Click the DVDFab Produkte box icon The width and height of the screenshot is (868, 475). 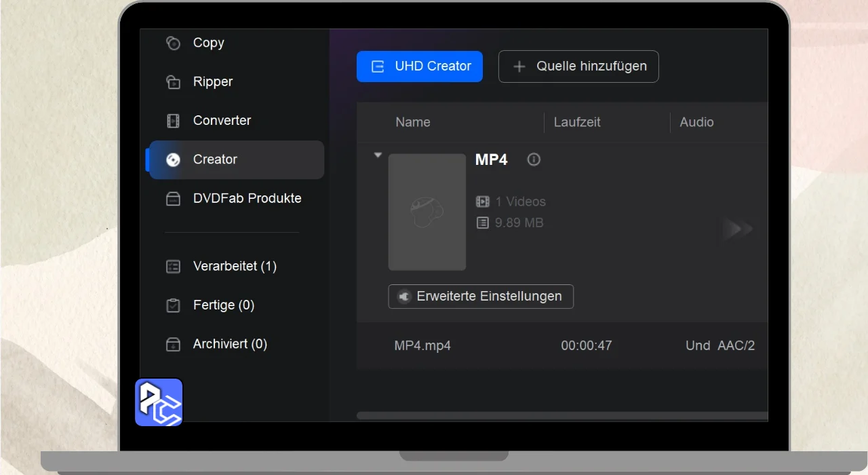tap(174, 199)
